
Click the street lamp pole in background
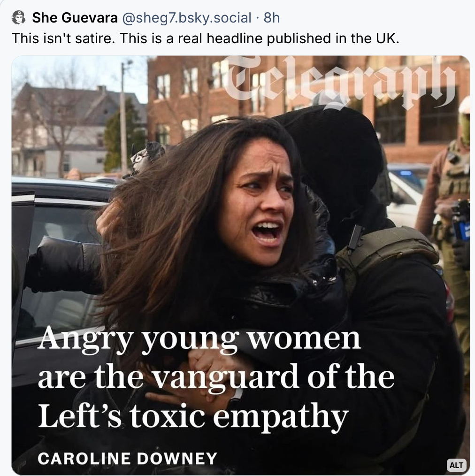(x=123, y=118)
